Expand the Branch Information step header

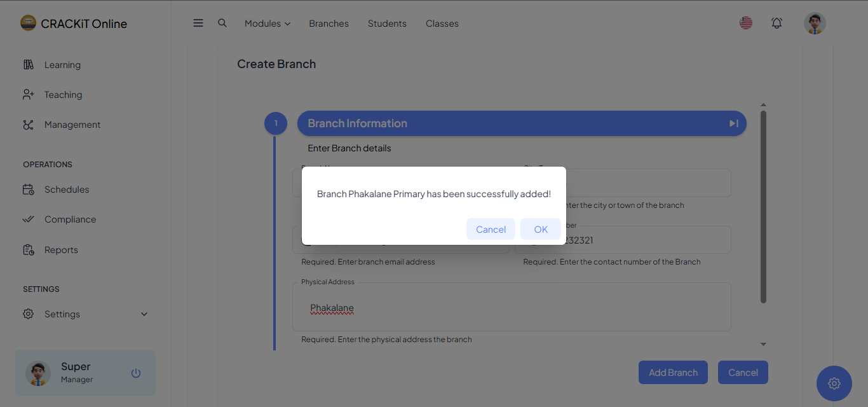508,123
